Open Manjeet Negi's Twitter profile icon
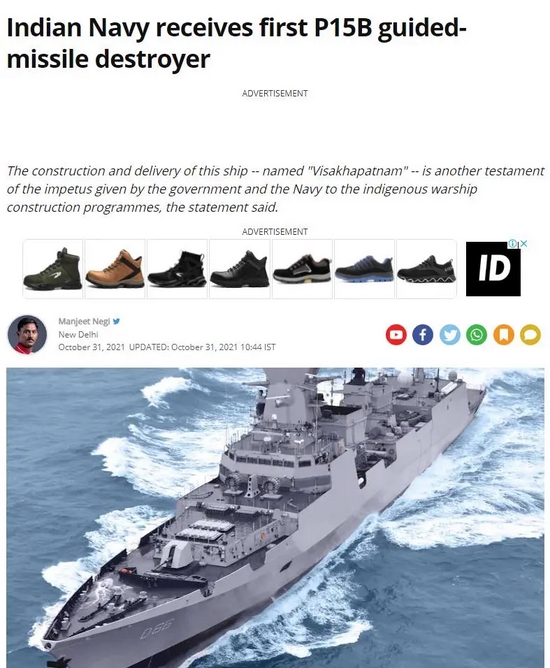 pos(116,321)
